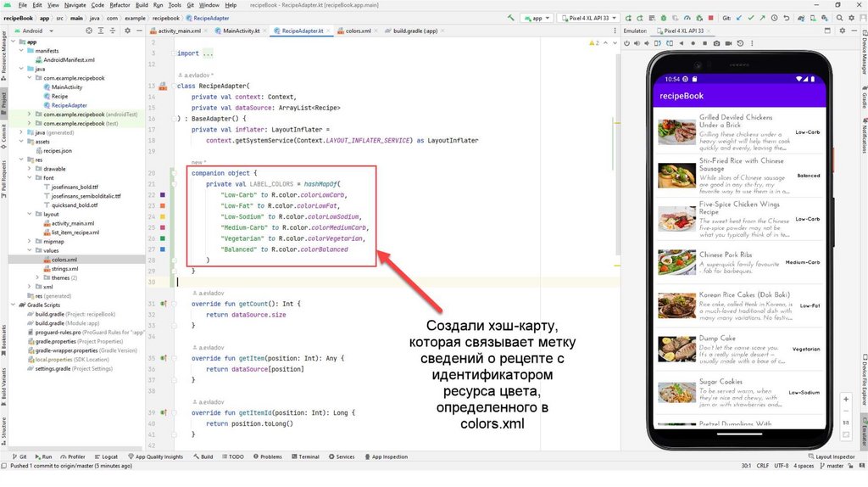
Task: Switch to the MainActivity.kt tab
Action: click(x=238, y=31)
